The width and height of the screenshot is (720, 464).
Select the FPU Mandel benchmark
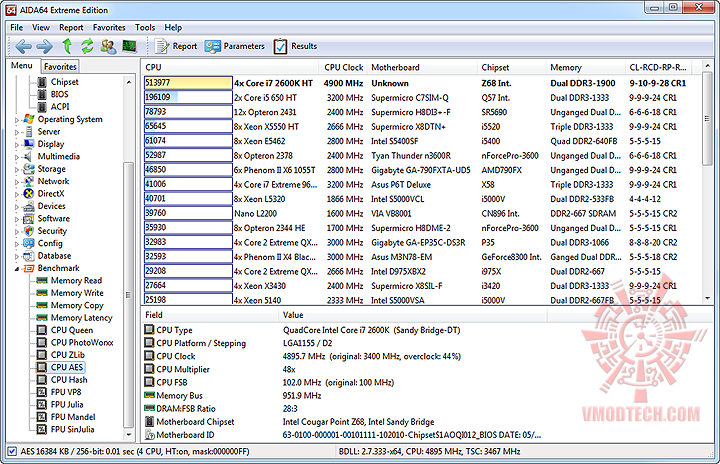[67, 417]
